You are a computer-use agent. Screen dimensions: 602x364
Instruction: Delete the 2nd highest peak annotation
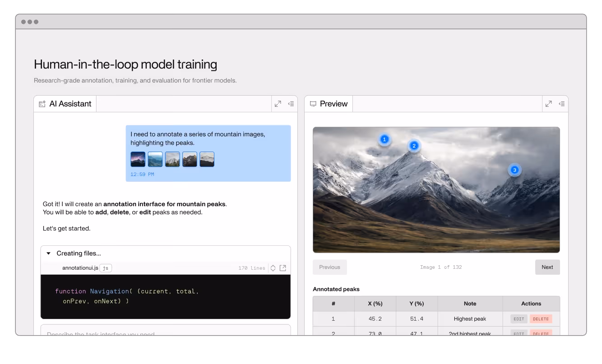(x=540, y=334)
